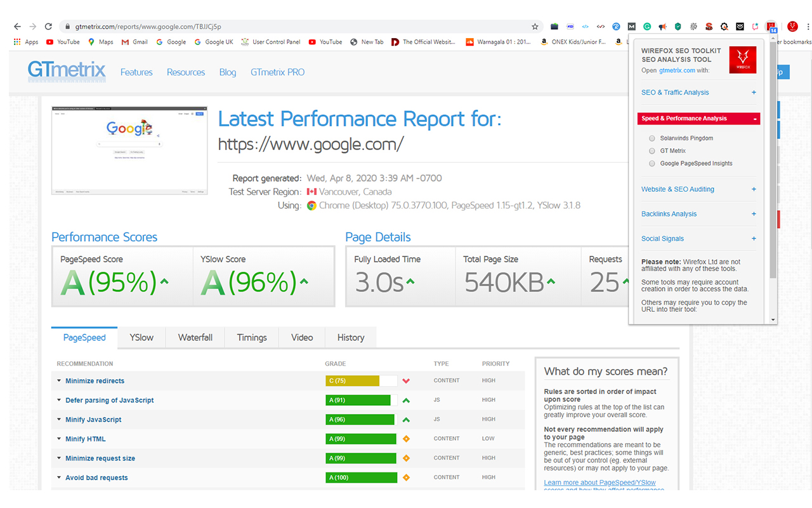
Task: Open the Maps bookmark
Action: pos(100,42)
